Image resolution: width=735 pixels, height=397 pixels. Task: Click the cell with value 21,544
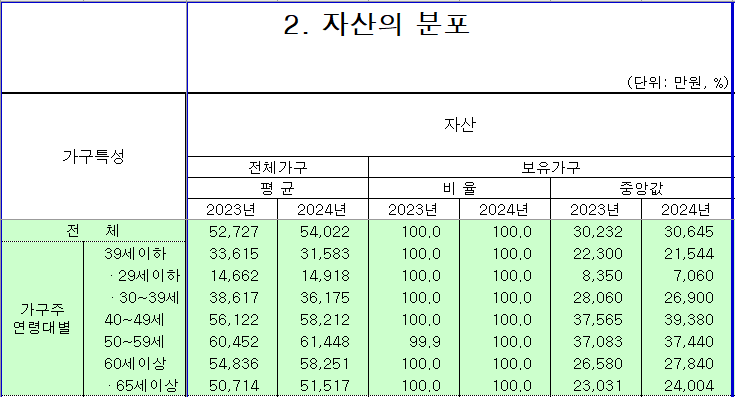coord(687,254)
